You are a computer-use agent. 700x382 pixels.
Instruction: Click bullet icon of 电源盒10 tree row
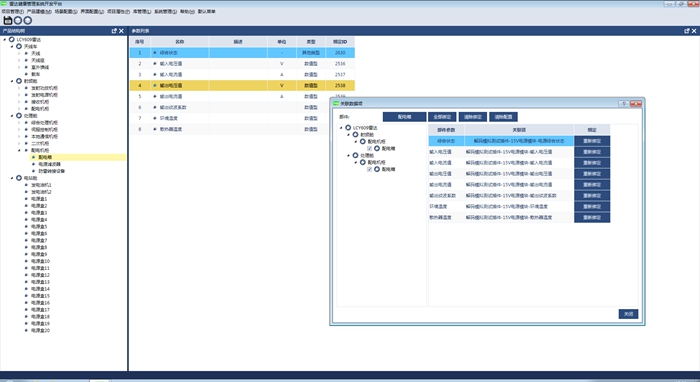(x=26, y=261)
